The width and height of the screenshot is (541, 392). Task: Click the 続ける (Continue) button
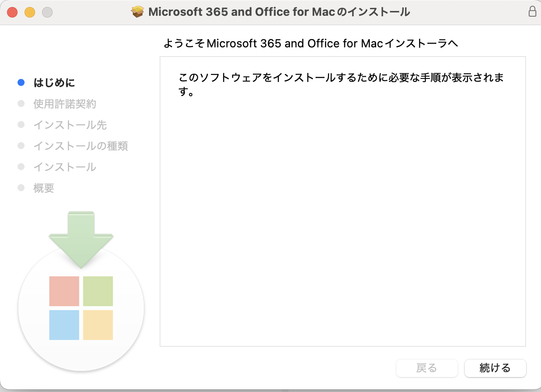(x=495, y=368)
